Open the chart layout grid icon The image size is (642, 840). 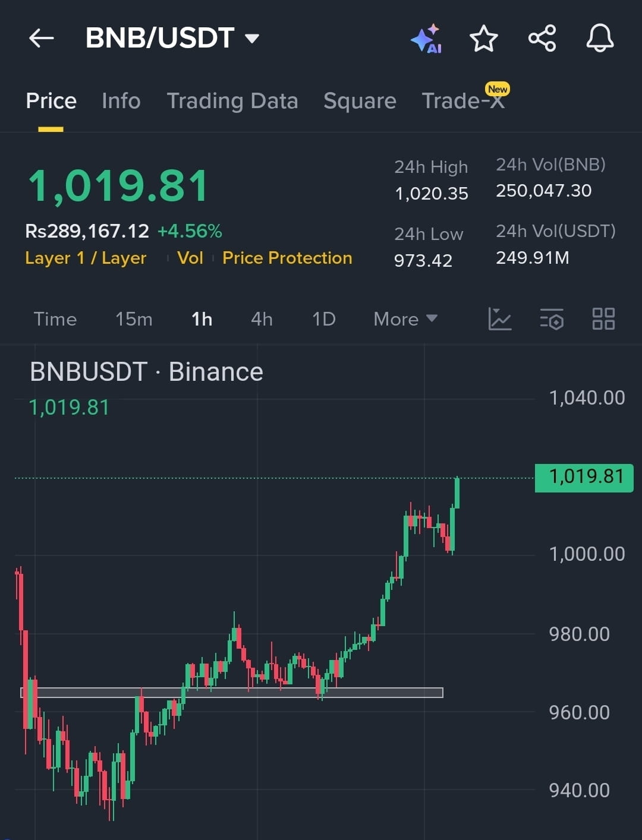[x=603, y=319]
